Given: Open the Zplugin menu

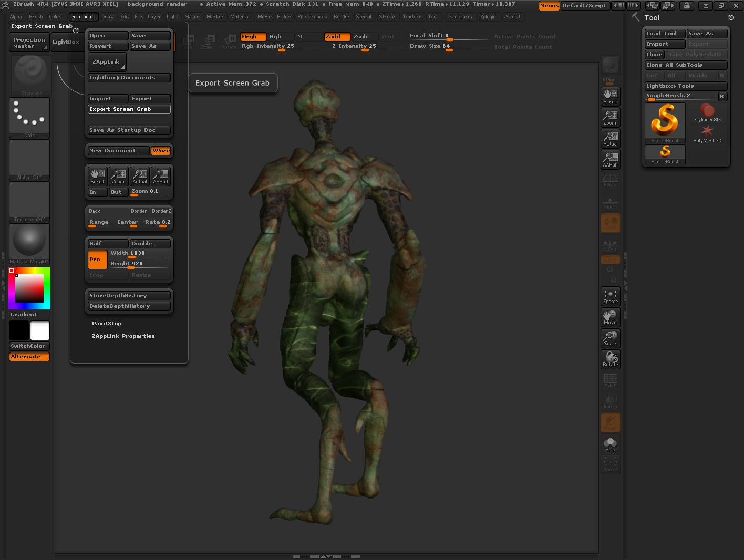Looking at the screenshot, I should pyautogui.click(x=488, y=17).
